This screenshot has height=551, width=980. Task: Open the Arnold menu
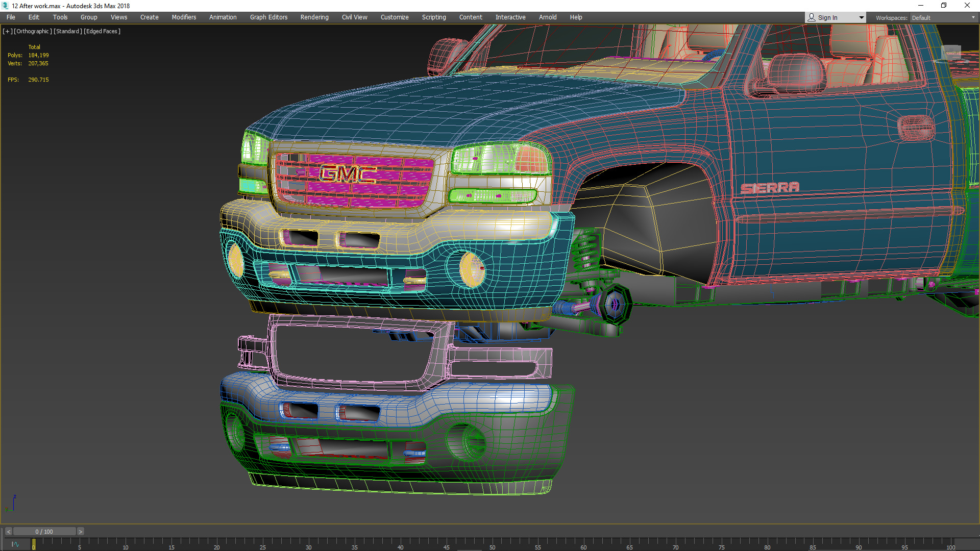coord(548,17)
